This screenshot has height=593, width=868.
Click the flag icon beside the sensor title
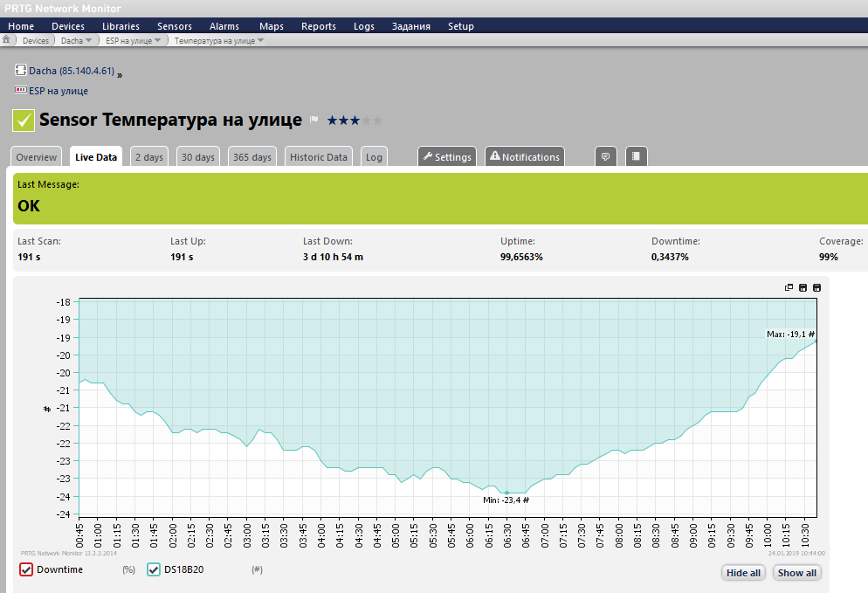[313, 120]
